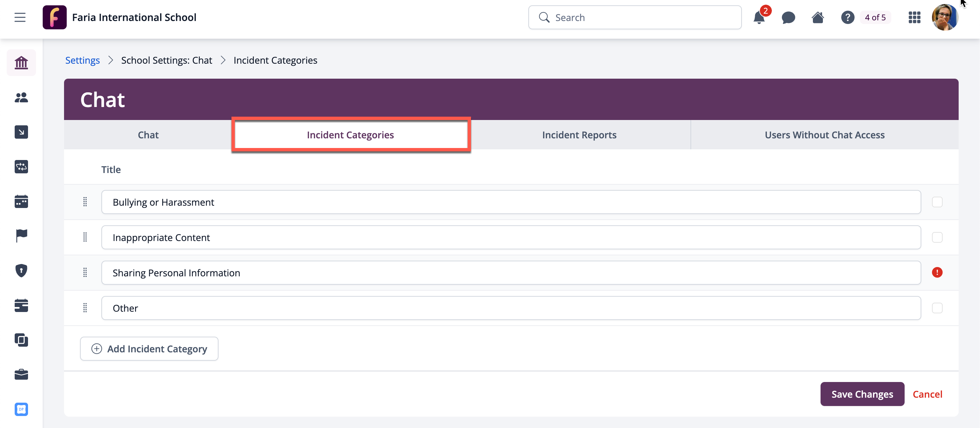Open the chat messages bubble icon
Viewport: 980px width, 428px height.
pyautogui.click(x=788, y=18)
